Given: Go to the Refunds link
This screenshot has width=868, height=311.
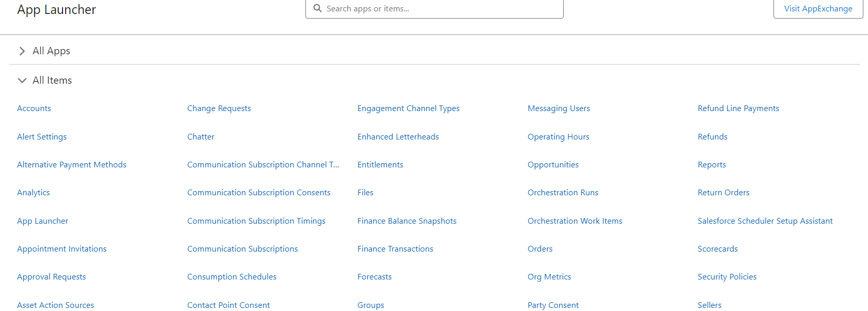Looking at the screenshot, I should coord(712,137).
